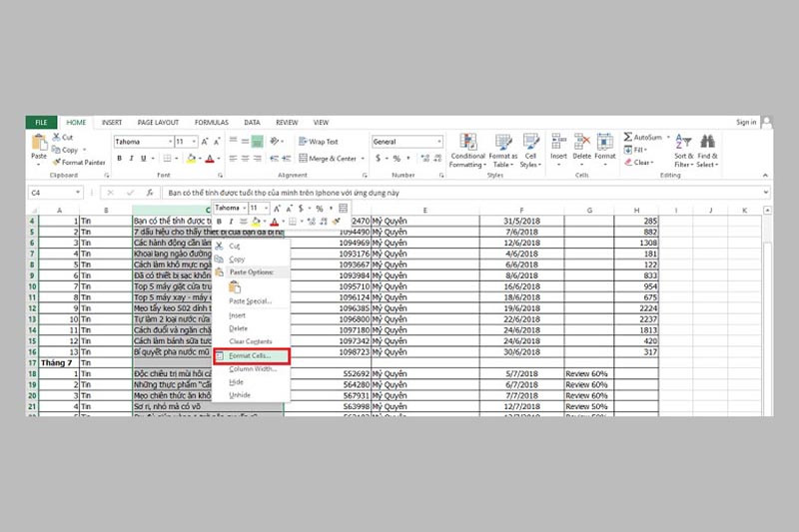Click the ribbon red Font Color A
The height and width of the screenshot is (532, 799).
pyautogui.click(x=210, y=159)
